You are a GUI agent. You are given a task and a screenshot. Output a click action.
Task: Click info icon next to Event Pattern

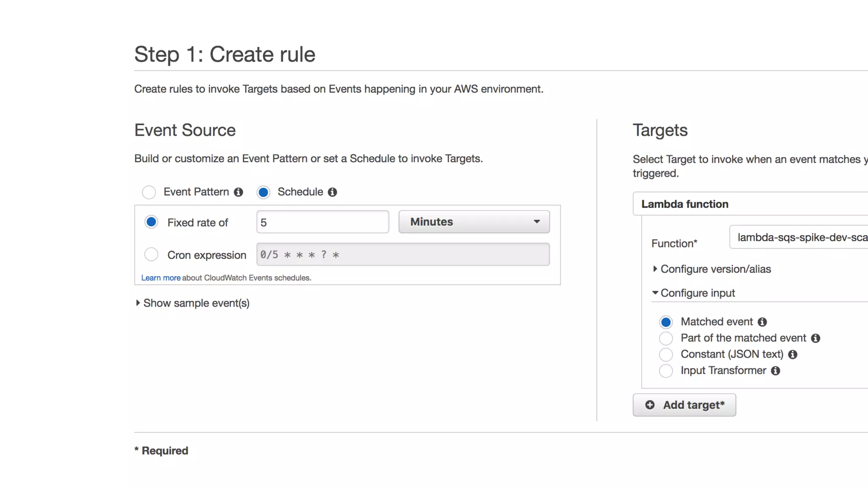coord(239,192)
